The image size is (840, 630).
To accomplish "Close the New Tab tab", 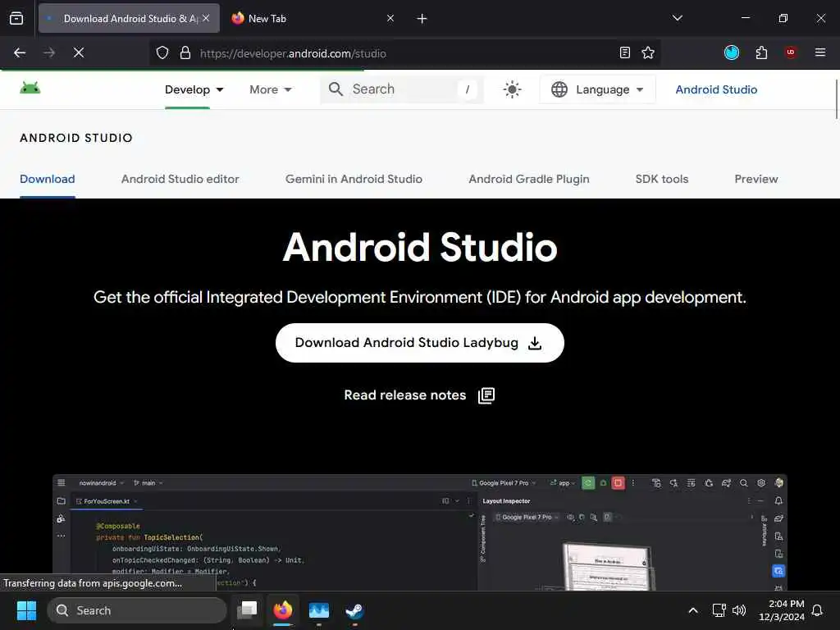I will 390,18.
